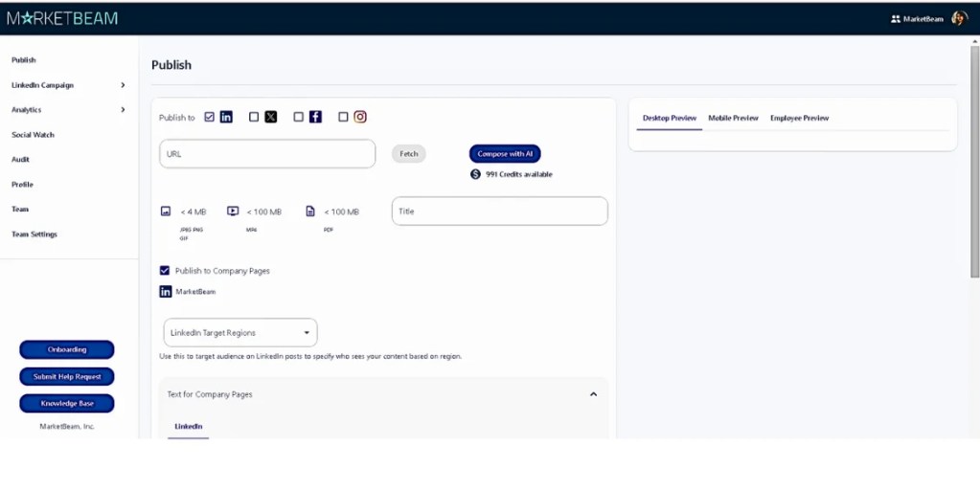
Task: Collapse the Text for Company Pages section
Action: pyautogui.click(x=593, y=394)
